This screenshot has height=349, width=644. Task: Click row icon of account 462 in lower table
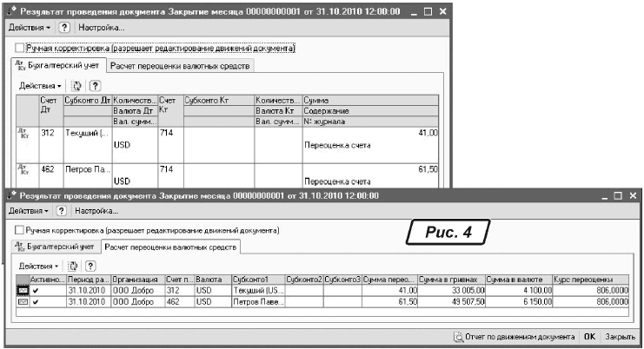(x=23, y=301)
